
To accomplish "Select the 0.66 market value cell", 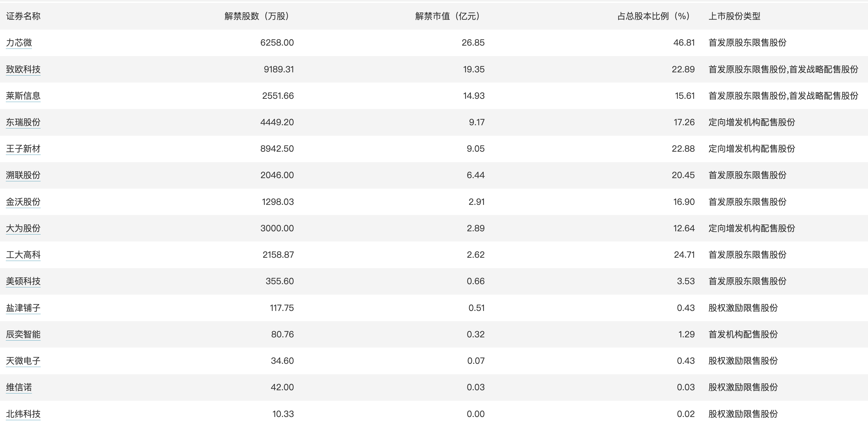I will (x=476, y=281).
